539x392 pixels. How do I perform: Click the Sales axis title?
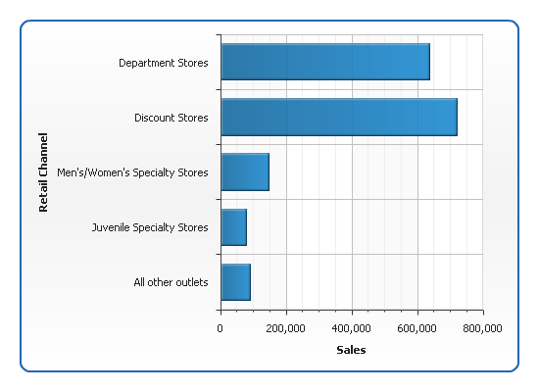351,350
